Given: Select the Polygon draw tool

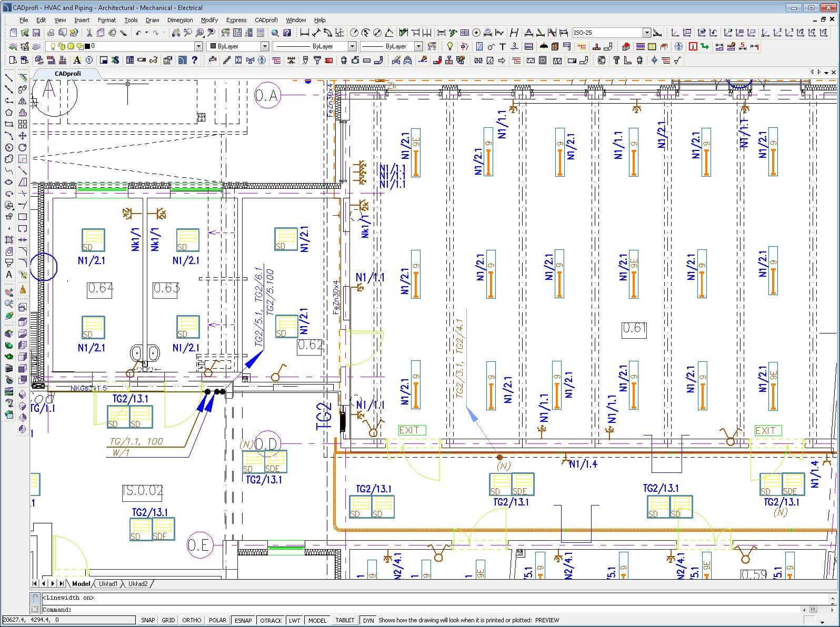Looking at the screenshot, I should [x=9, y=113].
